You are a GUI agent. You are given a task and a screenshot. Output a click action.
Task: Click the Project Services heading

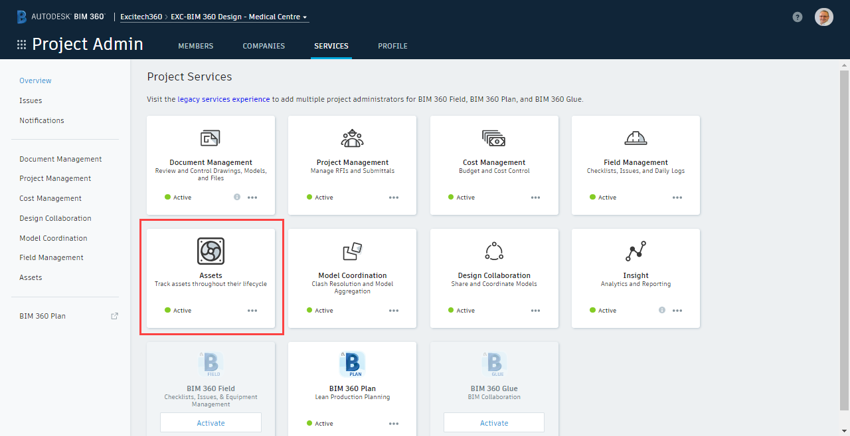point(189,76)
